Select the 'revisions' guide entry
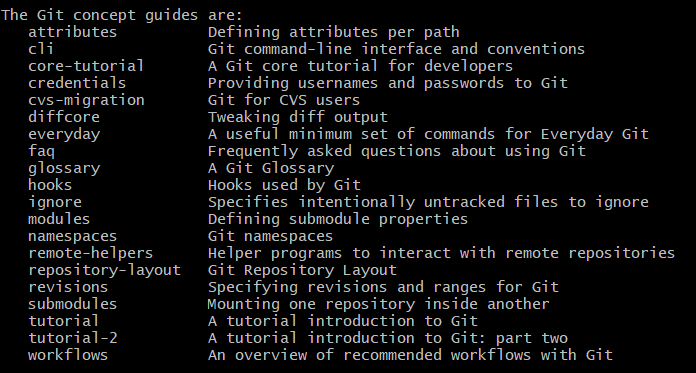This screenshot has height=373, width=696. [x=68, y=287]
